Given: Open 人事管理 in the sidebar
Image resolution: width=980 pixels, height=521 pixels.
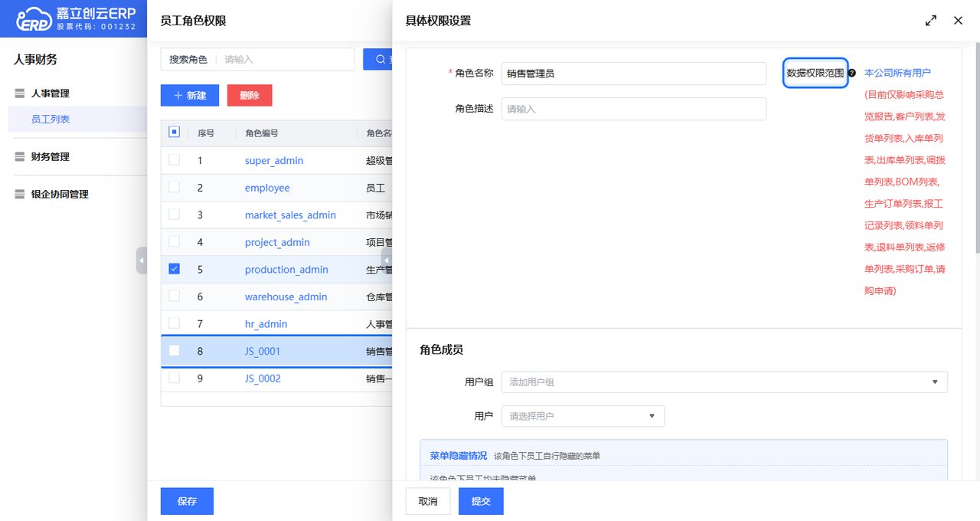Looking at the screenshot, I should coord(50,93).
